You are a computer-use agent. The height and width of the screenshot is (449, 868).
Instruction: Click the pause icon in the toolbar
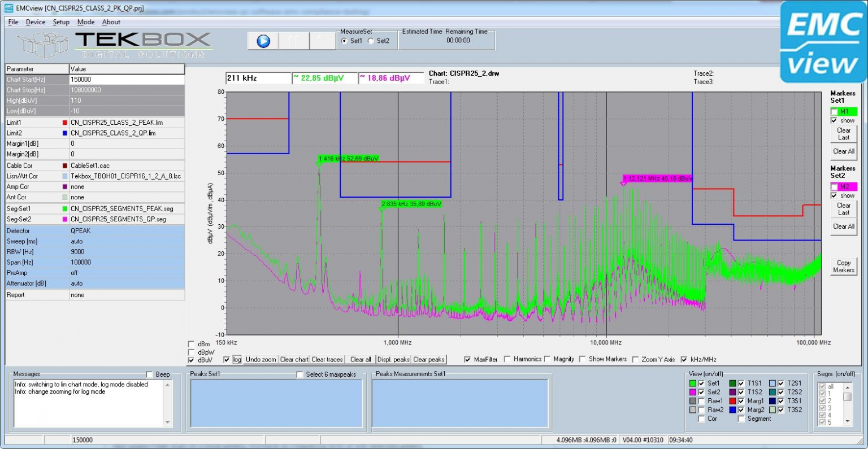coord(293,40)
